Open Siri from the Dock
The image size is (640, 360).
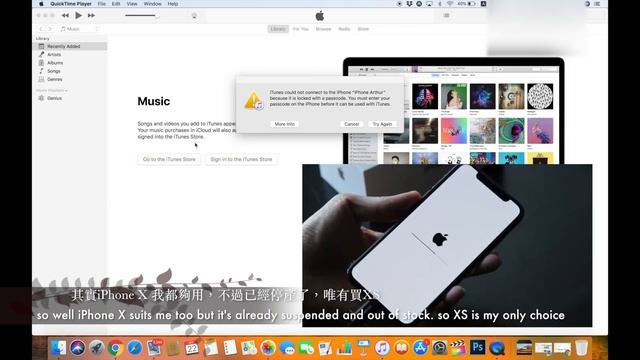[x=78, y=348]
